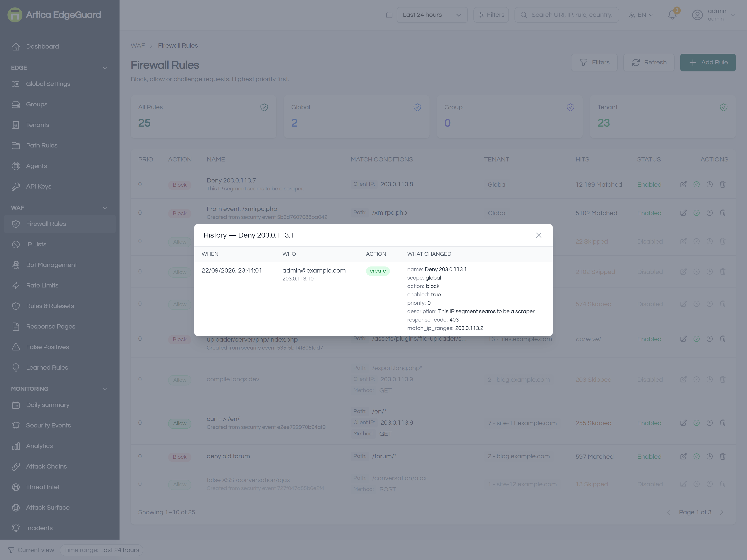Screen dimensions: 747x560
Task: Click the WAF breadcrumb link
Action: point(138,45)
